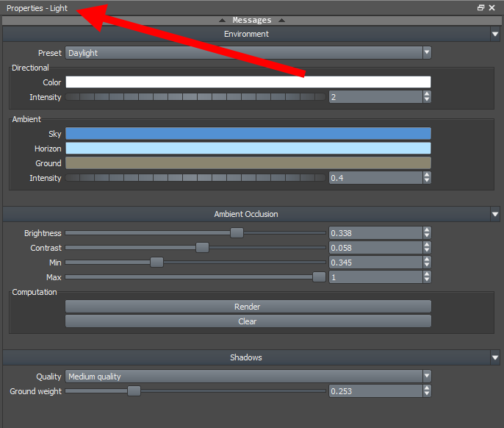
Task: Change the Horizon color swatch
Action: coord(248,149)
